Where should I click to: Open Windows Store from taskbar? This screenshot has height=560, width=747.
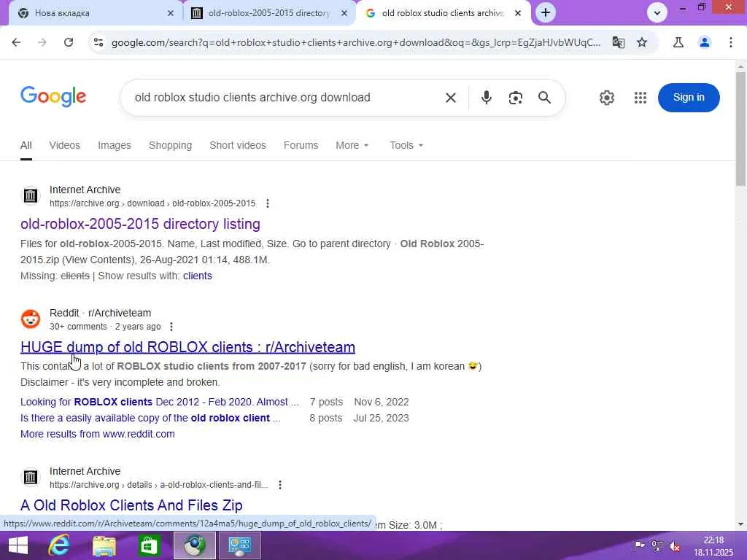149,545
